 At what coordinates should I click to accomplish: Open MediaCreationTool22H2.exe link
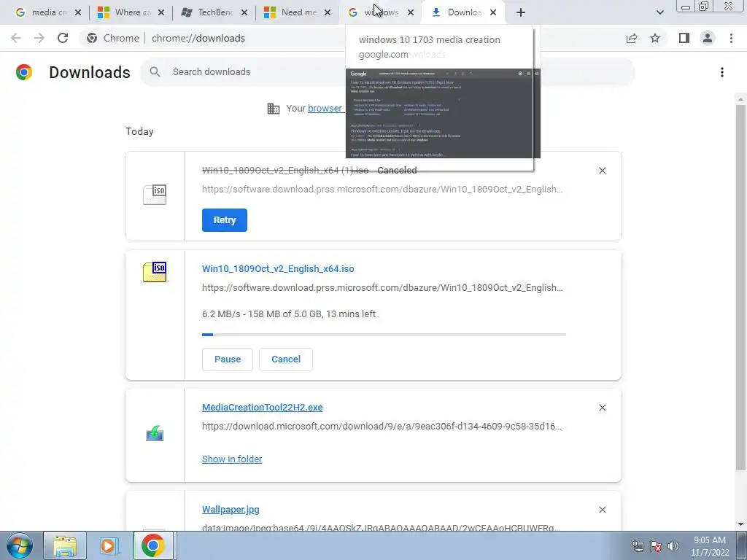(x=262, y=407)
